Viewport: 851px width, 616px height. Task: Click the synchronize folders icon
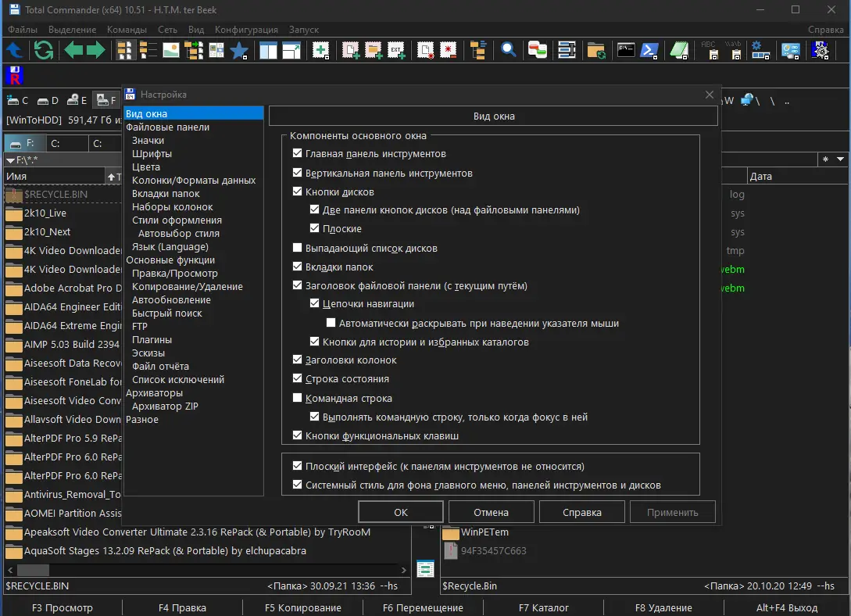tap(596, 51)
